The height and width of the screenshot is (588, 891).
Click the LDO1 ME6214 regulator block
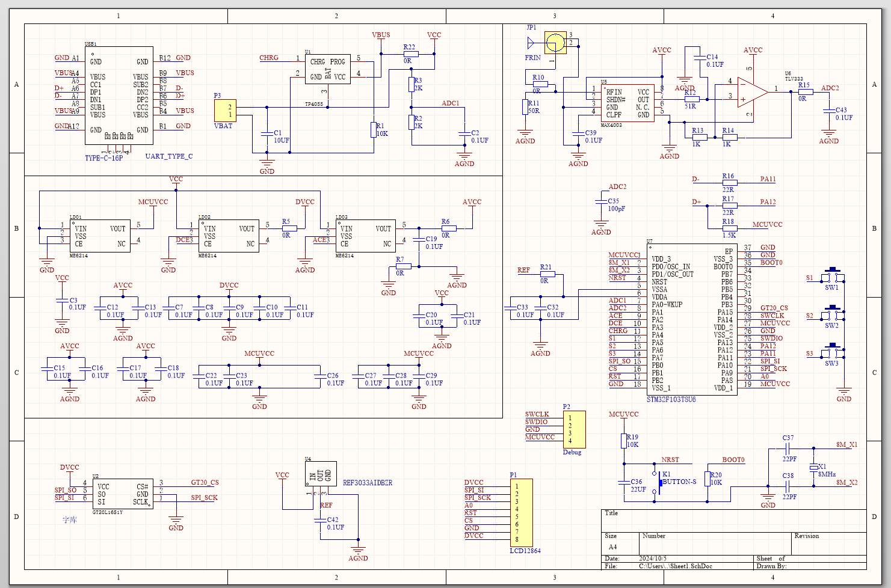[x=100, y=236]
